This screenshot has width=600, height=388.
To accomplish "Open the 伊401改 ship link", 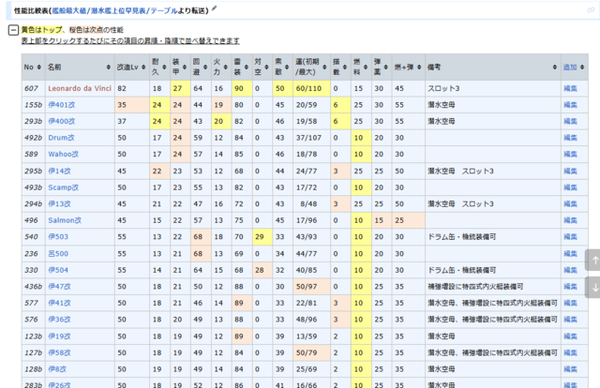I will 61,105.
